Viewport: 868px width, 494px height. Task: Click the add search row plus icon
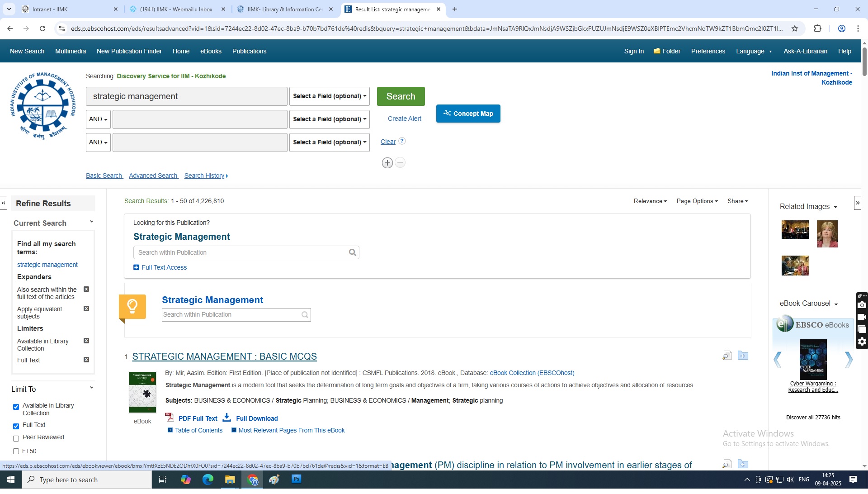point(387,163)
